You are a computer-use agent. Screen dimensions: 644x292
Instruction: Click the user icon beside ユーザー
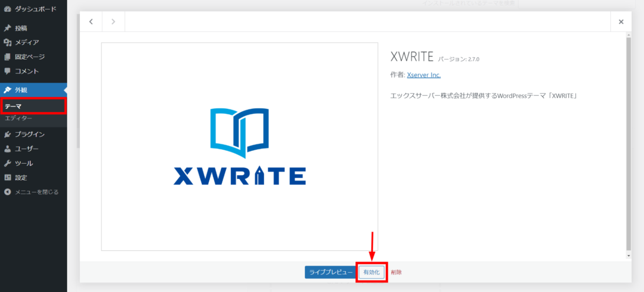click(x=8, y=149)
